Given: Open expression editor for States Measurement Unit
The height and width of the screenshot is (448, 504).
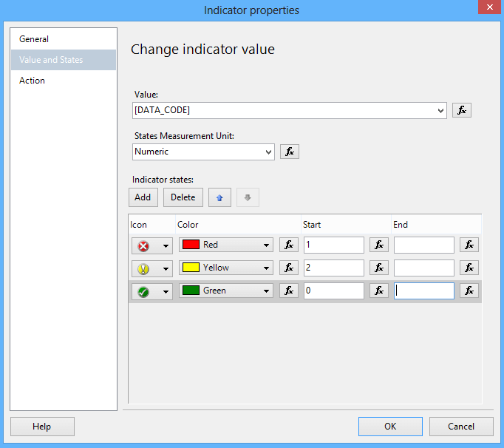Looking at the screenshot, I should click(290, 152).
